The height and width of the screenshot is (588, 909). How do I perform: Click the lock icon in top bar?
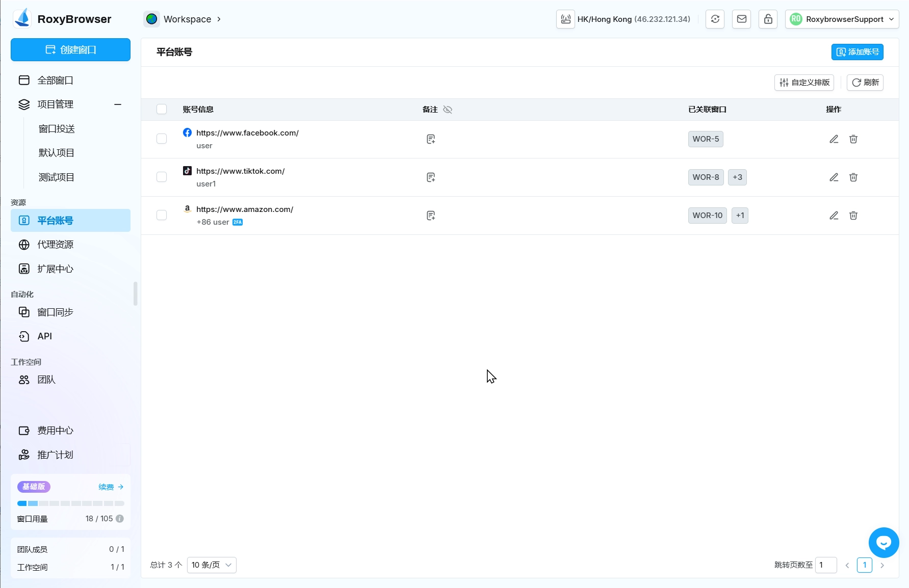coord(768,19)
